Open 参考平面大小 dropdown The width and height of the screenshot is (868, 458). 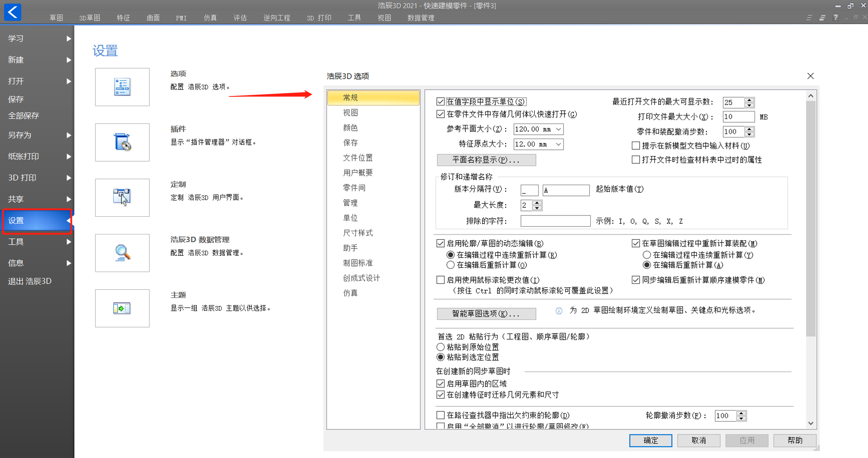559,129
